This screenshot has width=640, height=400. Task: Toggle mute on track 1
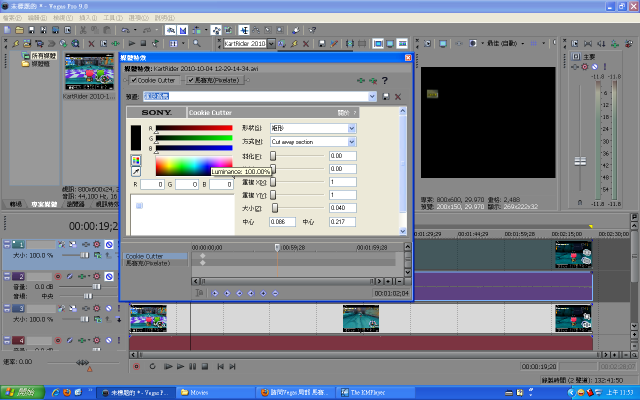pyautogui.click(x=109, y=244)
